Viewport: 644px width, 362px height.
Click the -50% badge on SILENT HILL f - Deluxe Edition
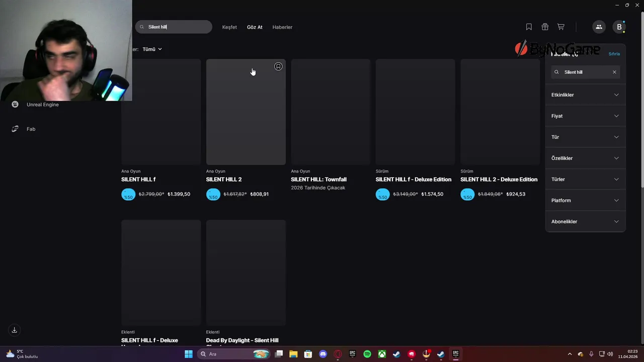click(x=383, y=195)
